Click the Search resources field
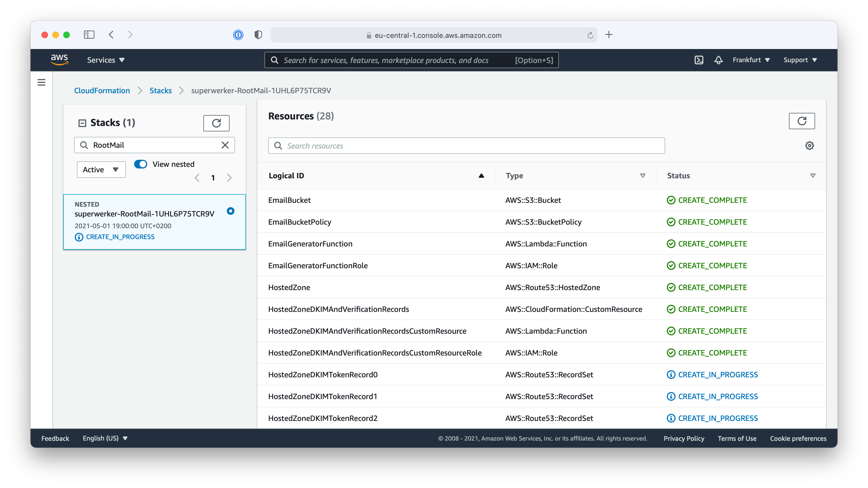This screenshot has width=868, height=488. (466, 146)
